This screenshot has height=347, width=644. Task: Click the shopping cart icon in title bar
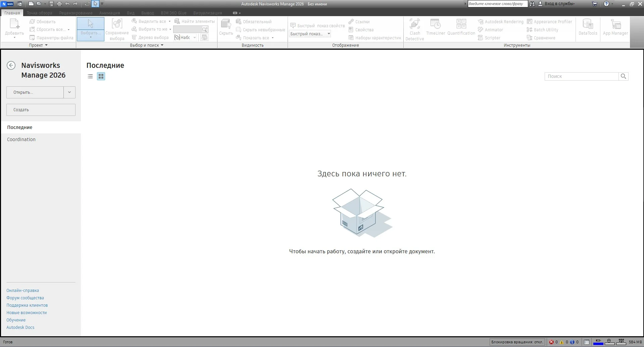click(x=595, y=4)
